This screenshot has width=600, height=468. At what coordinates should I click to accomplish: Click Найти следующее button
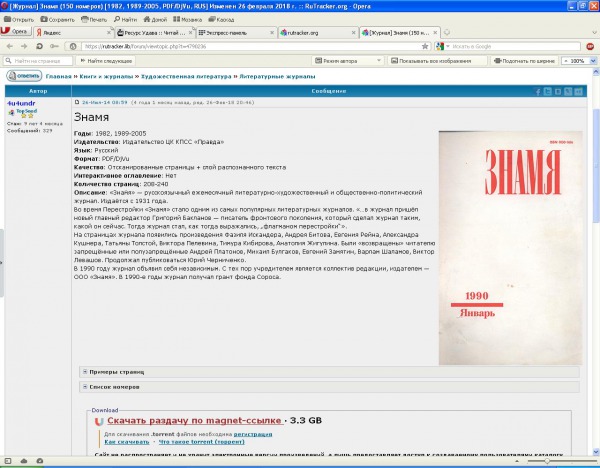(106, 61)
